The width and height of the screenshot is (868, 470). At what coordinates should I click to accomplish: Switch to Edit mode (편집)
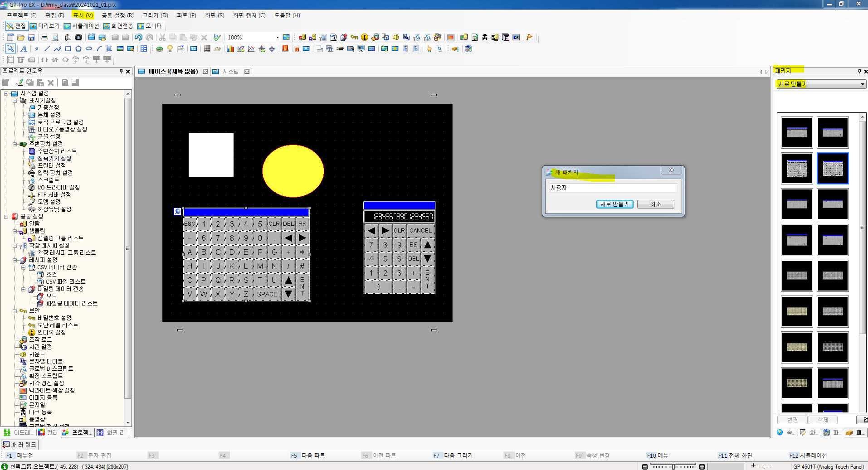pyautogui.click(x=17, y=26)
